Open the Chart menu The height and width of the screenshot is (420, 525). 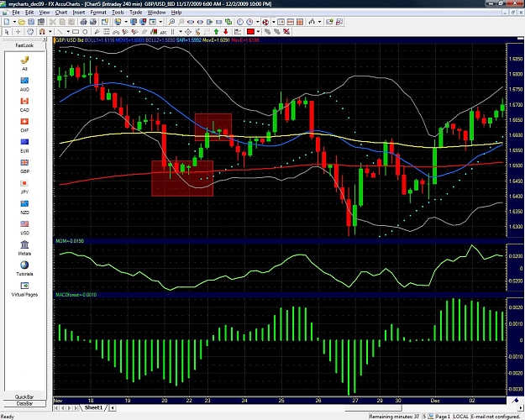(x=61, y=13)
